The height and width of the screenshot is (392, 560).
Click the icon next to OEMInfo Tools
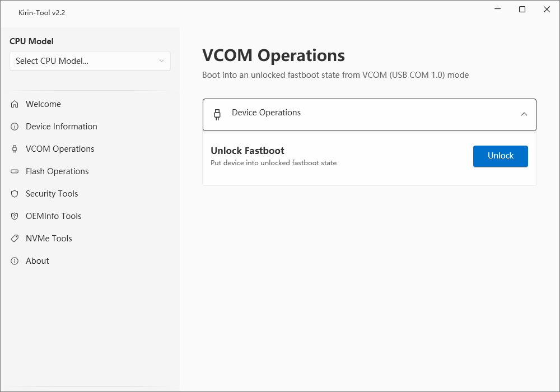pos(13,216)
